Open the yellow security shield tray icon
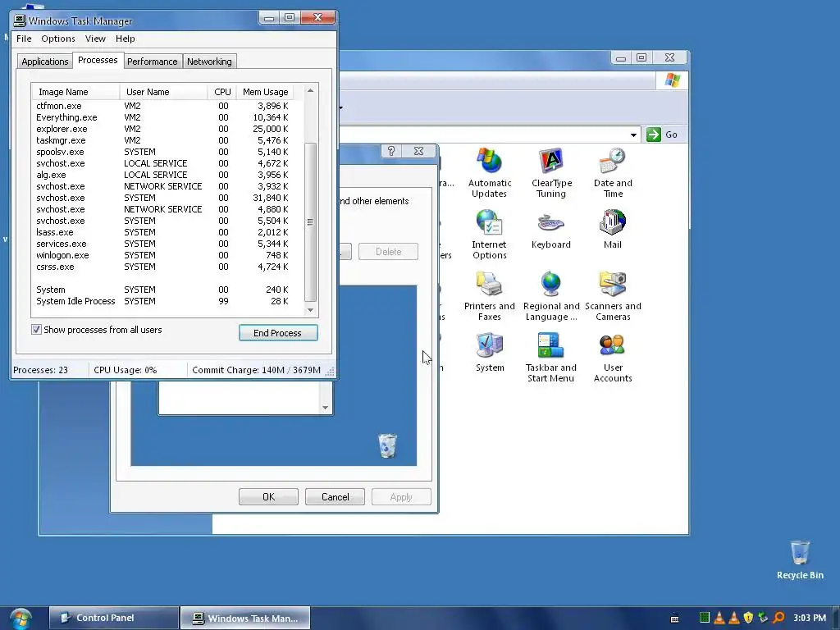This screenshot has height=630, width=840. tap(748, 618)
